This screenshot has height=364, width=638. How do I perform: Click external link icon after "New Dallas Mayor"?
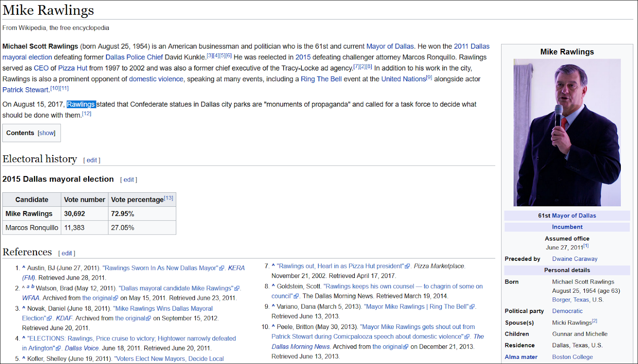pos(222,268)
